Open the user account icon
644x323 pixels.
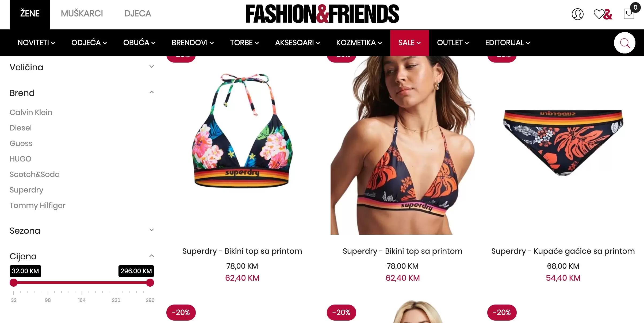pos(577,14)
